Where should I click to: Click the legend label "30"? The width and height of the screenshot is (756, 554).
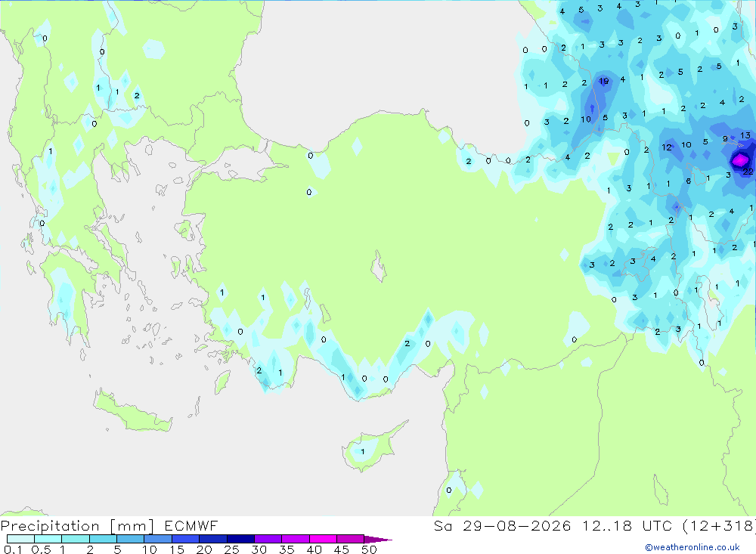coord(259,549)
